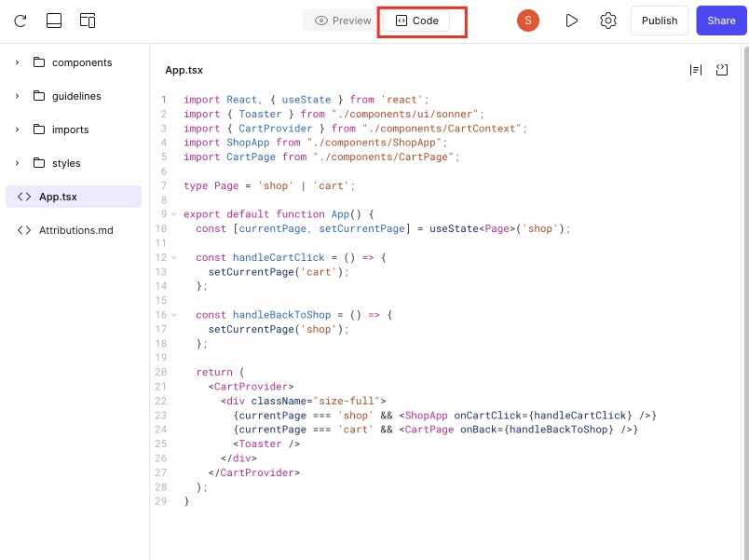Click the Share button

coord(721,20)
